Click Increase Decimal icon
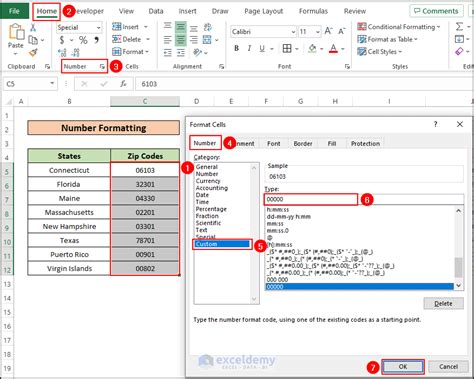Viewport: 474px width, 379px height. point(62,52)
